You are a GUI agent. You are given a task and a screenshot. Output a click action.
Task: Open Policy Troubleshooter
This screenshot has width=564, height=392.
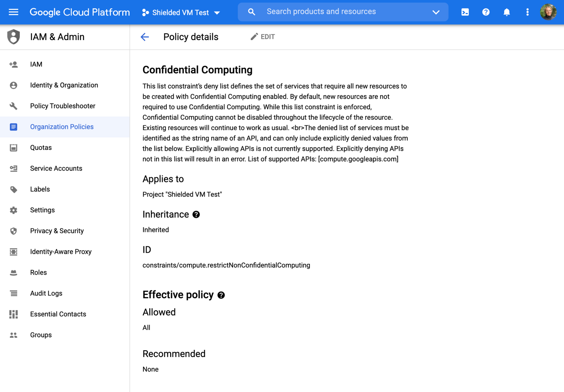pyautogui.click(x=65, y=106)
